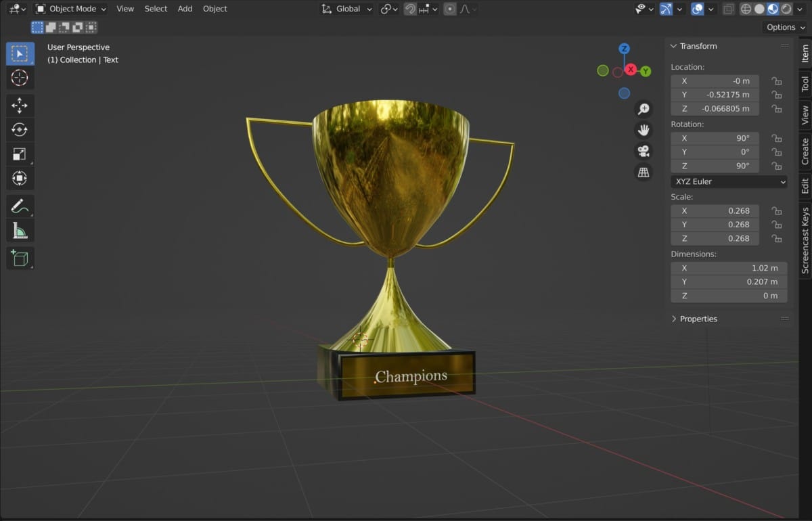
Task: Open the Object Mode dropdown
Action: click(x=70, y=9)
